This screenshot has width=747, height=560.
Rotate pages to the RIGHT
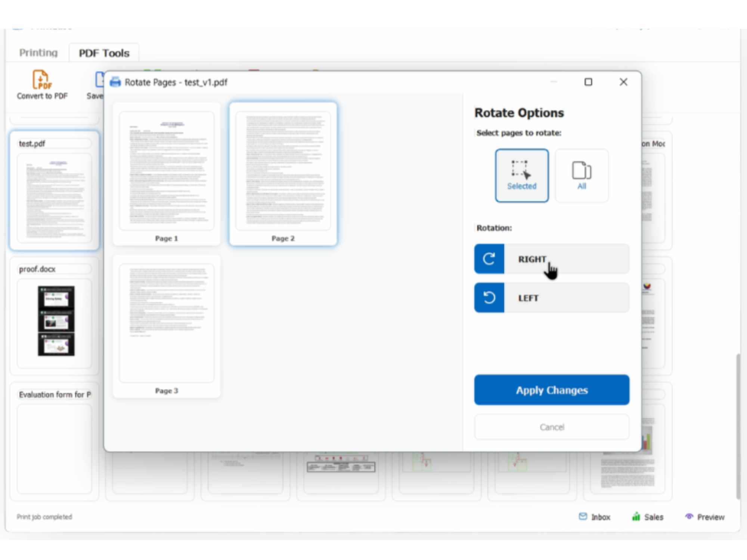tap(552, 259)
